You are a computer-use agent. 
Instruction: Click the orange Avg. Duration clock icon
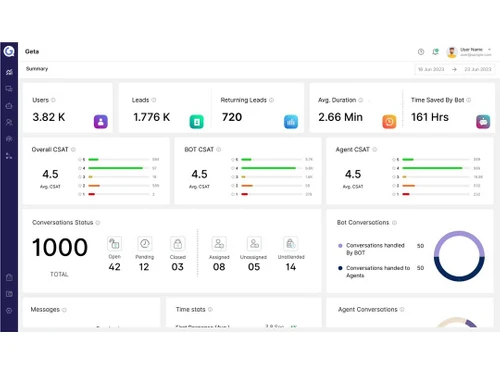click(x=389, y=122)
